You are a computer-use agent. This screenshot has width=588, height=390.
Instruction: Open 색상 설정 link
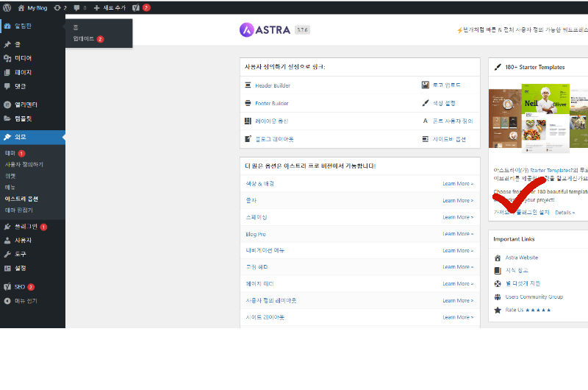pos(444,103)
